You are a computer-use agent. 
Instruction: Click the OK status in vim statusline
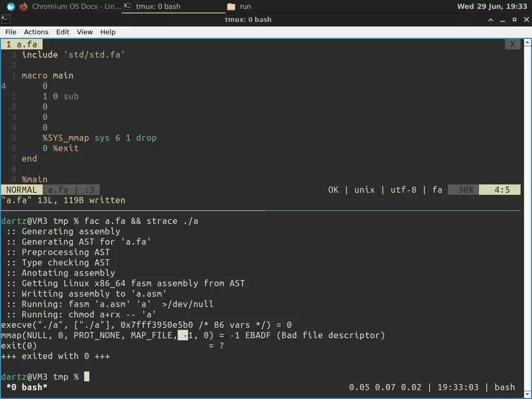point(333,190)
